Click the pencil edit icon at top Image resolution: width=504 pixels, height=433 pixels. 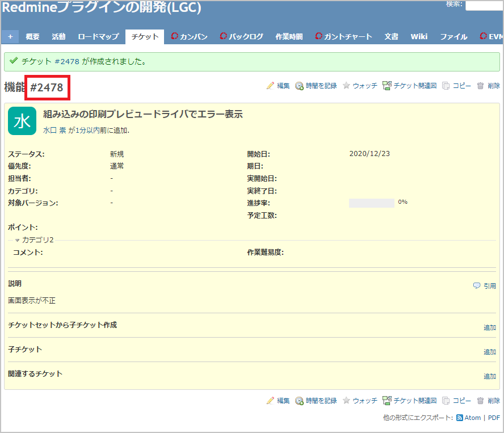point(270,86)
